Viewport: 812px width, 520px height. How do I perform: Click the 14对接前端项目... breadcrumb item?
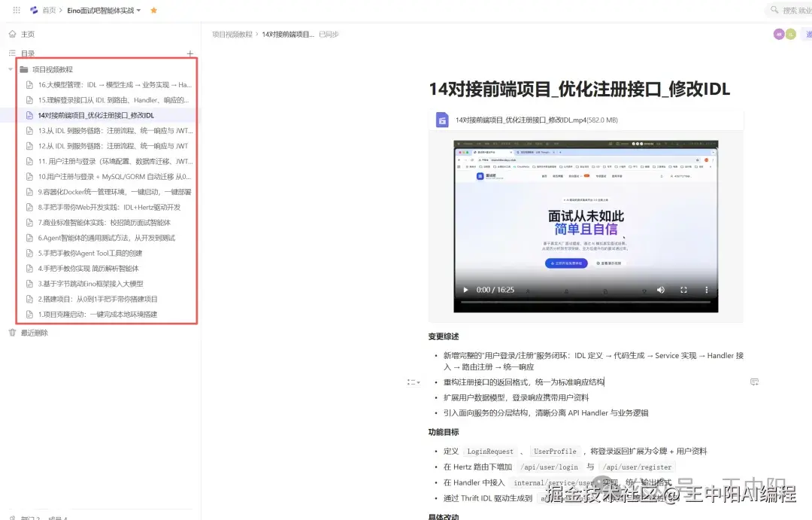pyautogui.click(x=288, y=34)
